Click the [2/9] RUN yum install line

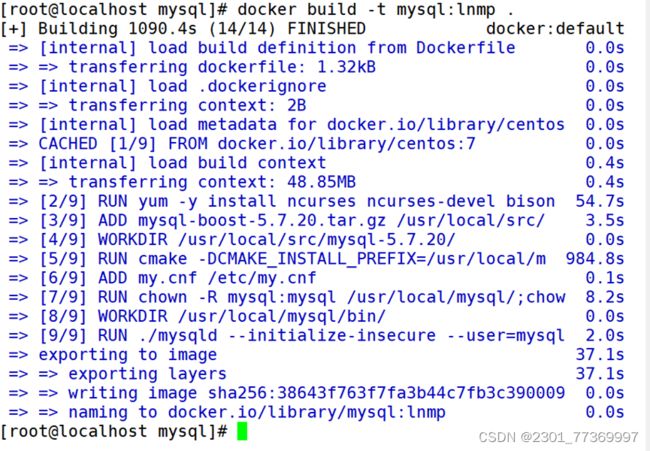tap(317, 201)
